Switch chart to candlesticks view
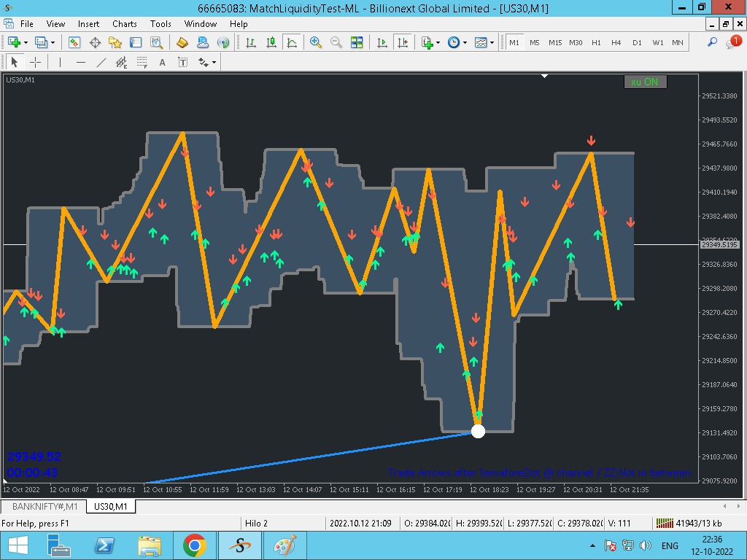 point(271,42)
